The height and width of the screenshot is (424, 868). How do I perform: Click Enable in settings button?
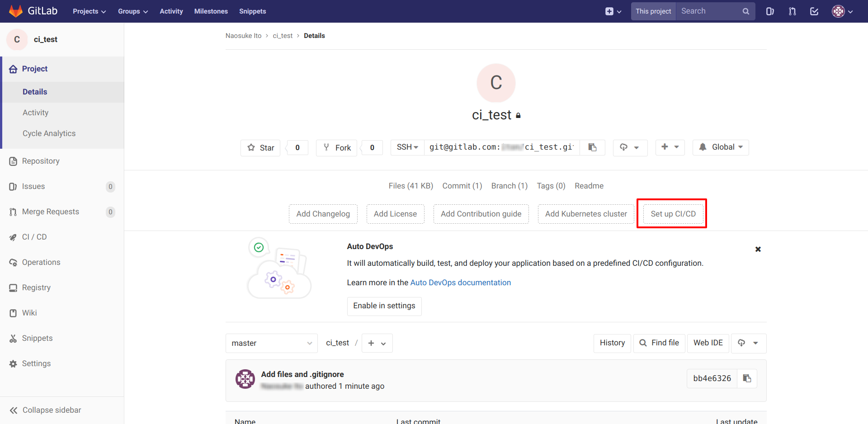coord(384,306)
